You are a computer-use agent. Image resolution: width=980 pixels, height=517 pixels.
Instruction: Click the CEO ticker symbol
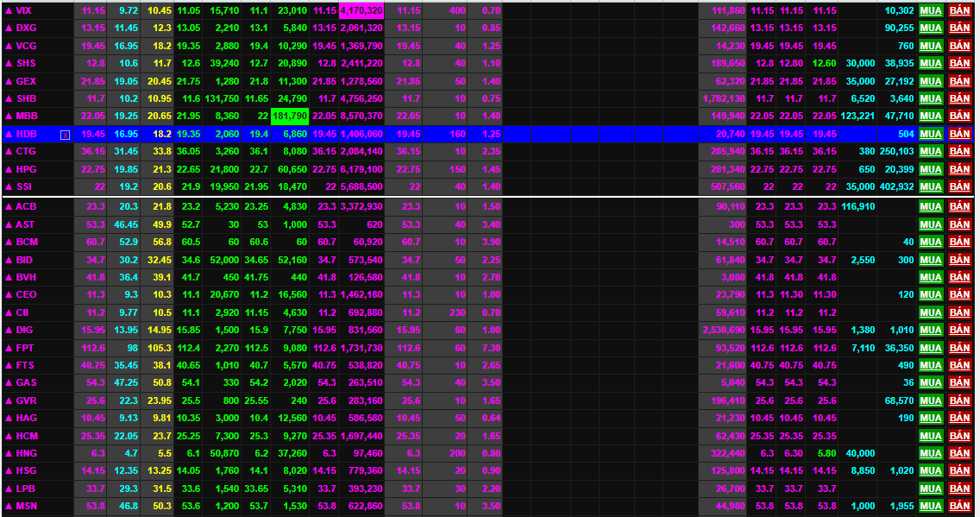pos(26,295)
